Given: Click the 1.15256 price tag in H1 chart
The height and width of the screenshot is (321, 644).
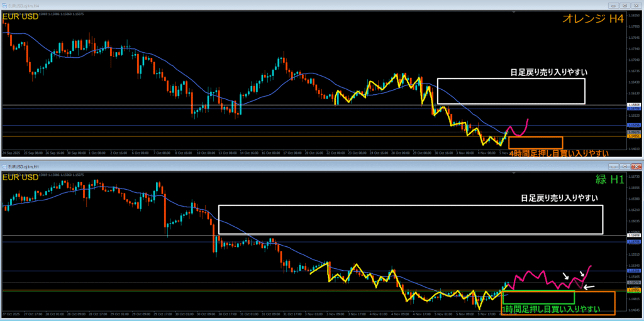Looking at the screenshot, I should (633, 271).
